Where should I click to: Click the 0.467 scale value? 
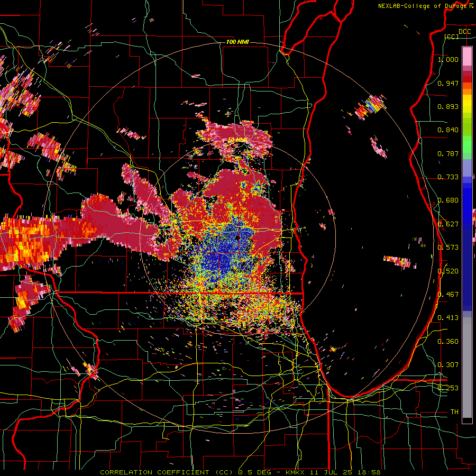tap(448, 295)
